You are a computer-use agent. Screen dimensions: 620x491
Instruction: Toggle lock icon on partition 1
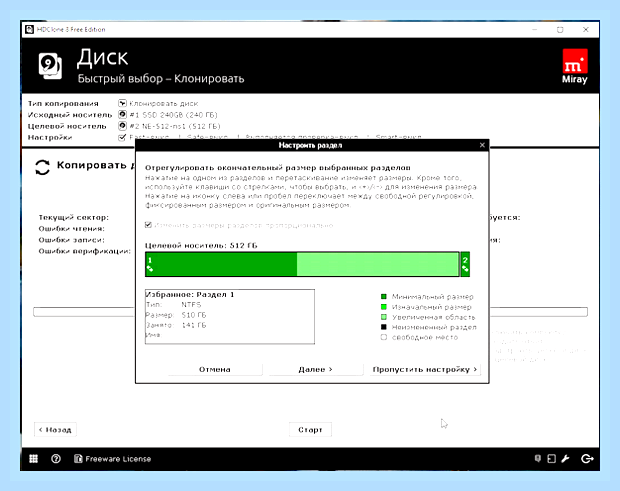(x=150, y=269)
